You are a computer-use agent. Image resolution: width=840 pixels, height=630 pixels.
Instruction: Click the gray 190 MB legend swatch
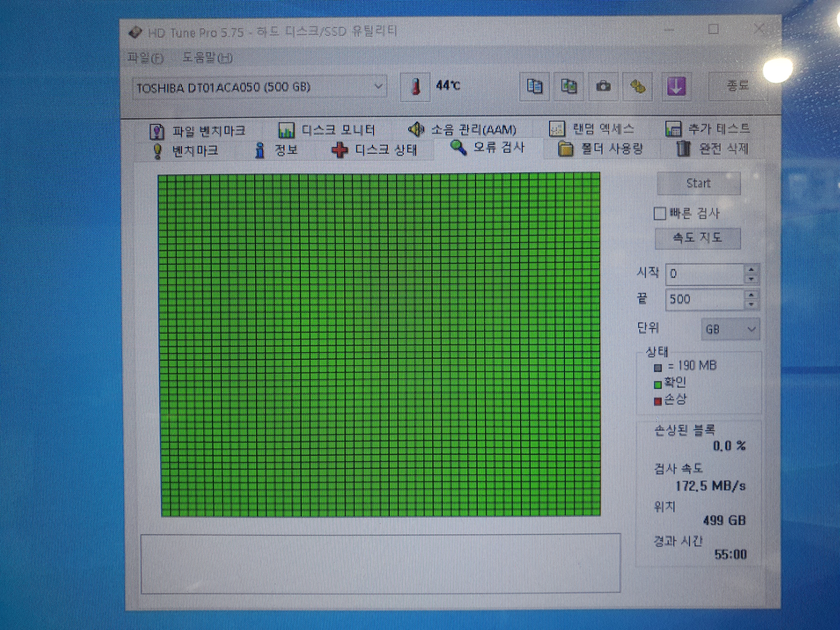coord(658,367)
